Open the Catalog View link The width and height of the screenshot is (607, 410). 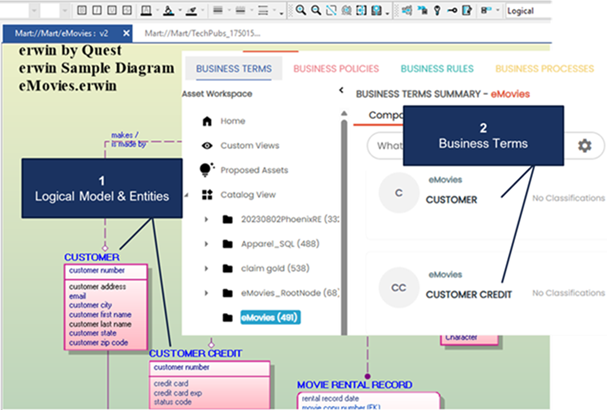[x=248, y=194]
